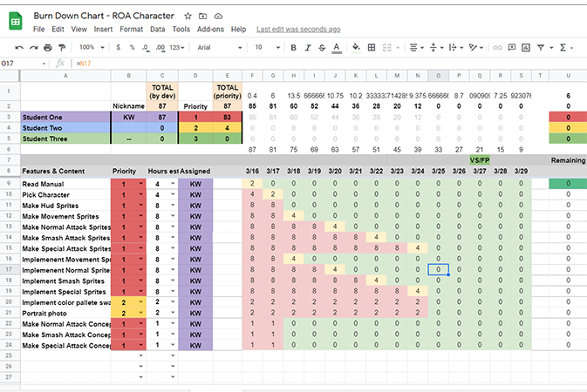This screenshot has height=392, width=587.
Task: Select column O header
Action: pyautogui.click(x=439, y=76)
